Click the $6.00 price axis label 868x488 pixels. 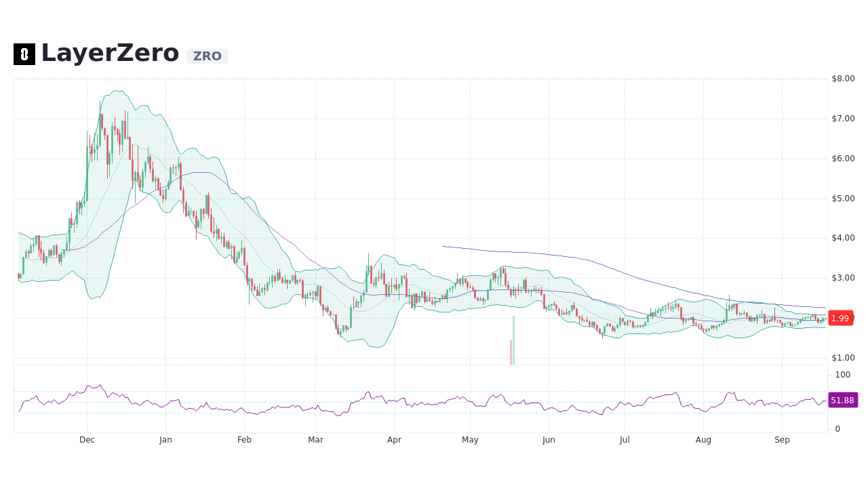(x=843, y=159)
